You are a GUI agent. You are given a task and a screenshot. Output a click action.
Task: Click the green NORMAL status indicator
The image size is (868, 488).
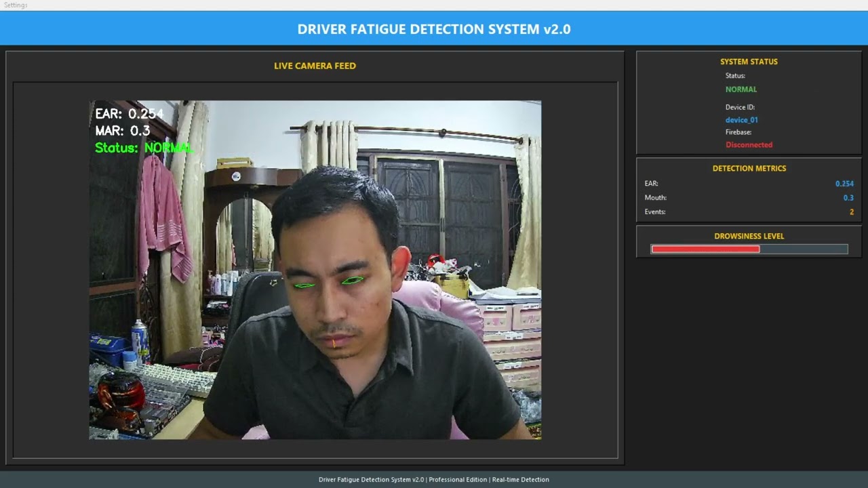[741, 89]
